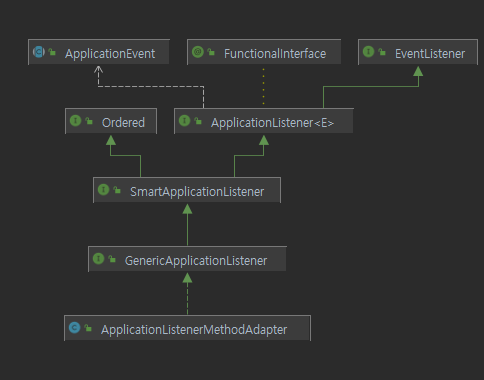
Task: Click the interface icon of SmartApplicationListener
Action: [103, 190]
